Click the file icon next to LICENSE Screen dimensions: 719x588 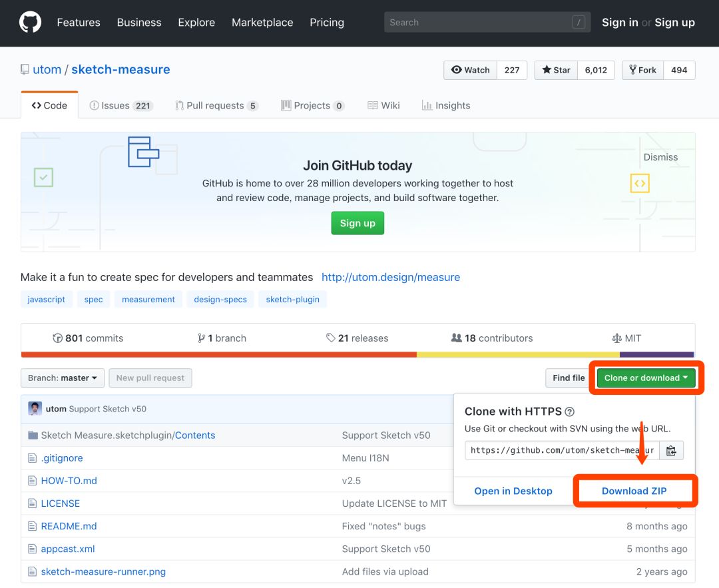pyautogui.click(x=32, y=503)
